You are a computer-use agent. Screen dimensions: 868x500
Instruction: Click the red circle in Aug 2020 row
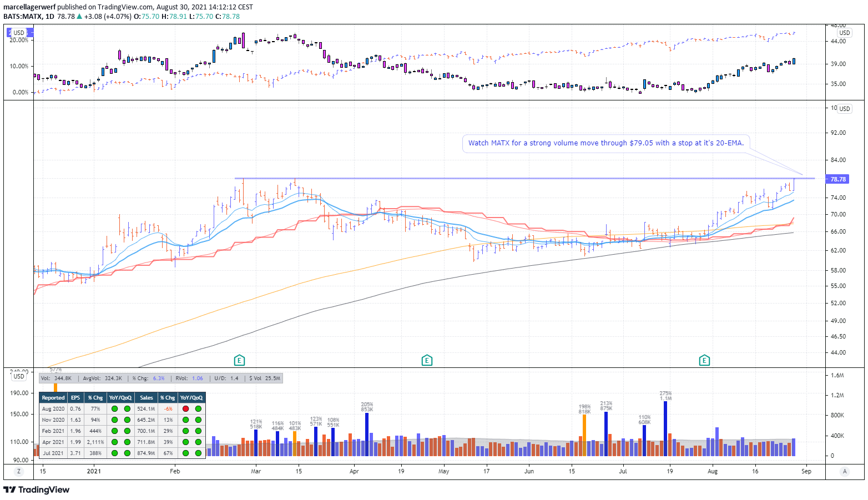(185, 409)
